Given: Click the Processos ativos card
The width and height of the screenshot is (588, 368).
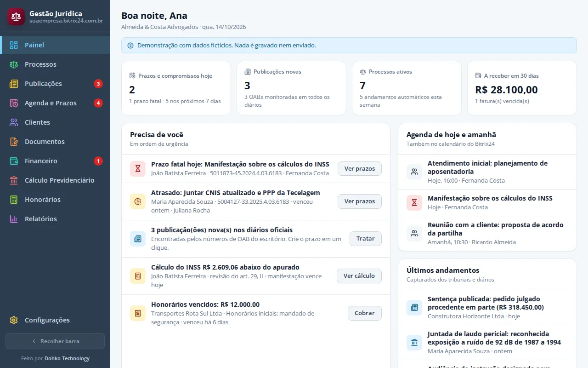Looking at the screenshot, I should 407,88.
